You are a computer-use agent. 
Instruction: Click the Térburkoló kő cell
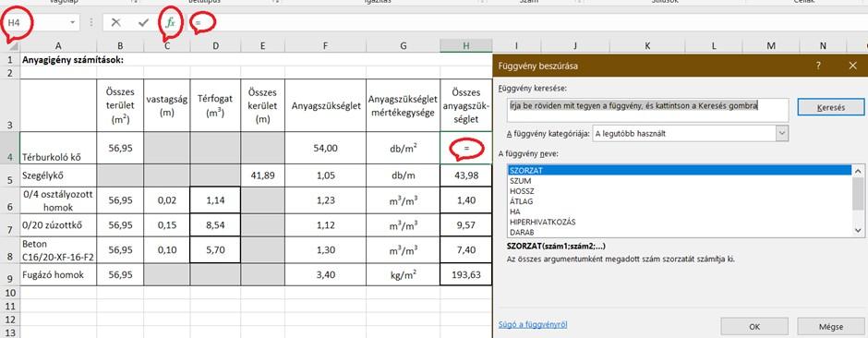click(58, 148)
